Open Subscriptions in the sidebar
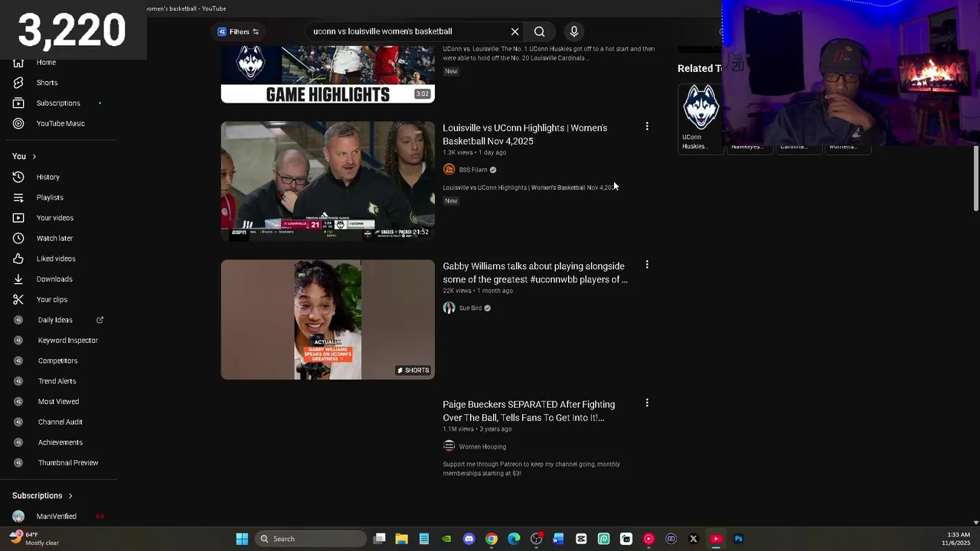 (x=57, y=103)
